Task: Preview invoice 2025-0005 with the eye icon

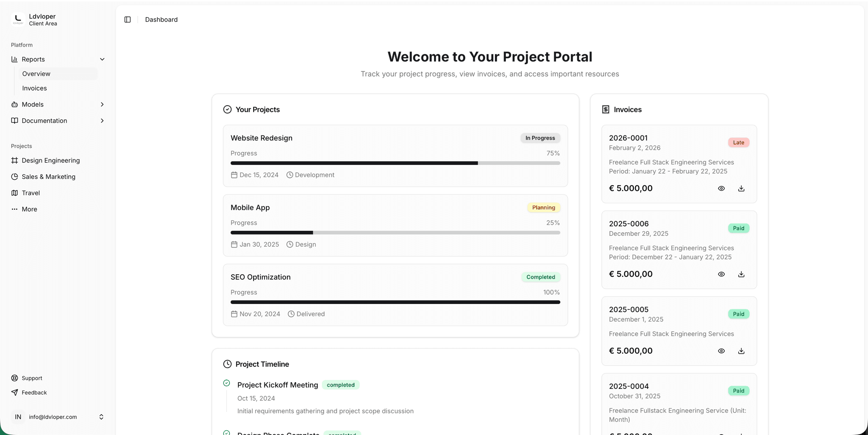Action: (x=721, y=351)
